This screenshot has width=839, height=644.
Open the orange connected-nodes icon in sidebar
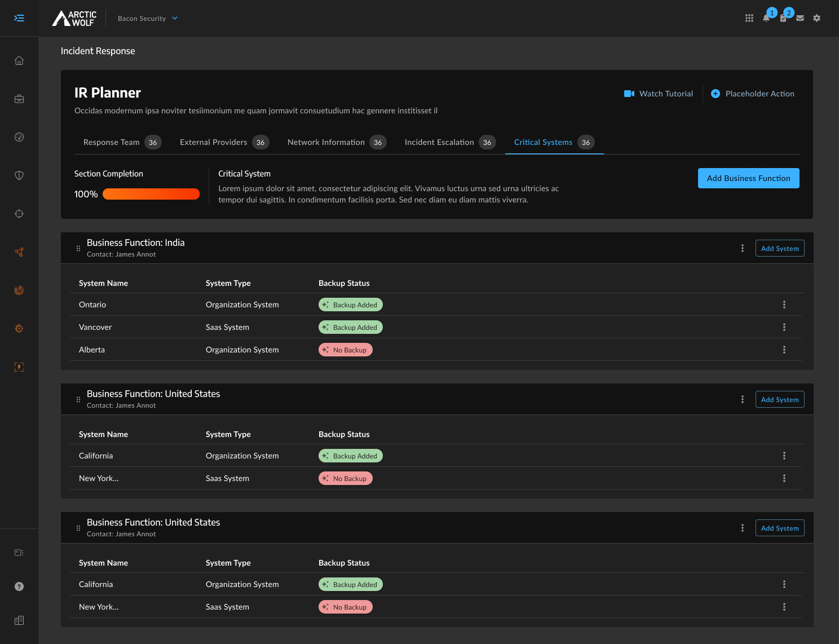[x=19, y=252]
